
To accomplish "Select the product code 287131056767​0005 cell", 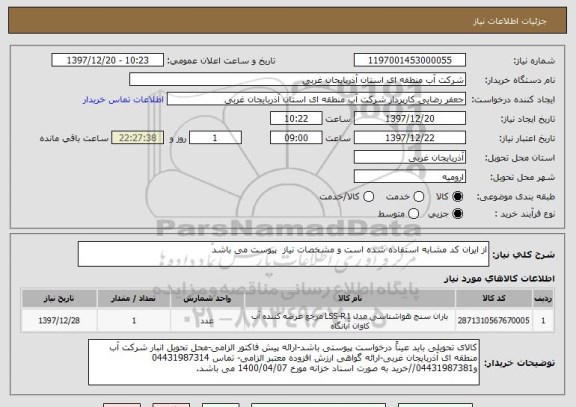I will (x=494, y=321).
